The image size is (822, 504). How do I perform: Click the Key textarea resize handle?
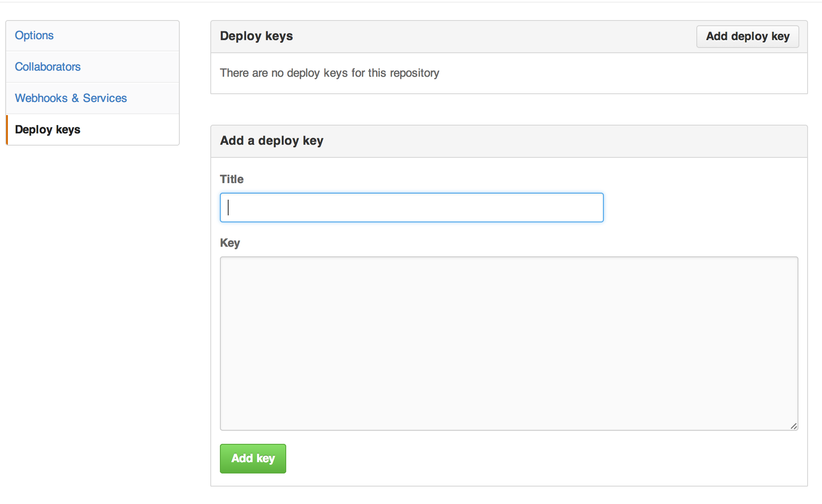coord(794,426)
